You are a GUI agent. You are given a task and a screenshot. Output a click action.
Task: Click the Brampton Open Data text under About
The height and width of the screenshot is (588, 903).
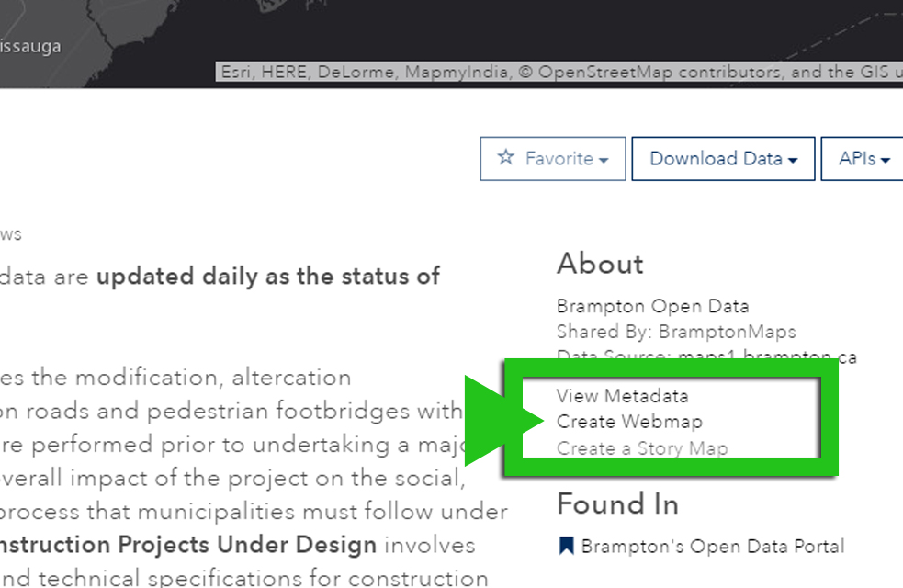(x=652, y=306)
